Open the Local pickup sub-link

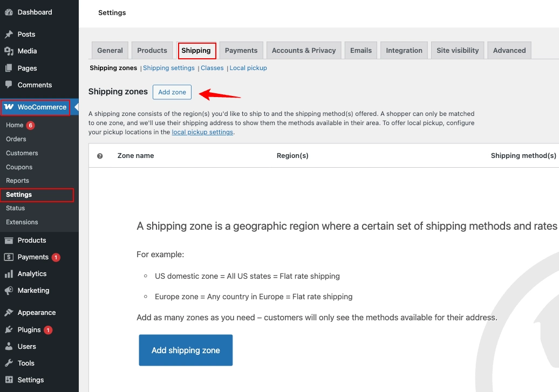[x=248, y=68]
